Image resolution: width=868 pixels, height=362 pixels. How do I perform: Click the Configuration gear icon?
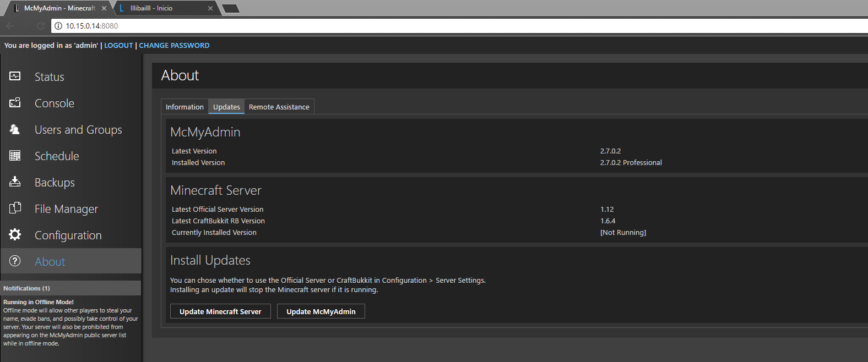[x=15, y=234]
